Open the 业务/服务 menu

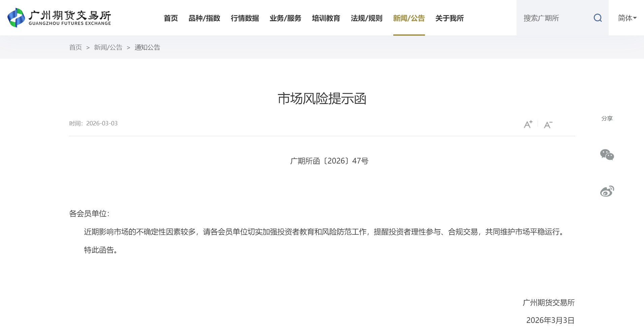click(x=285, y=18)
